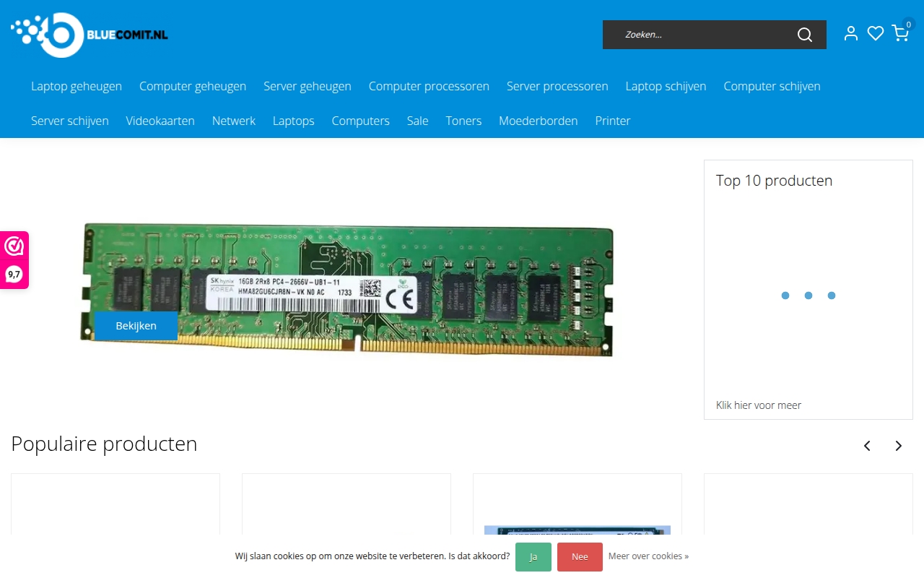924x578 pixels.
Task: Click the search magnifier icon
Action: pyautogui.click(x=804, y=35)
